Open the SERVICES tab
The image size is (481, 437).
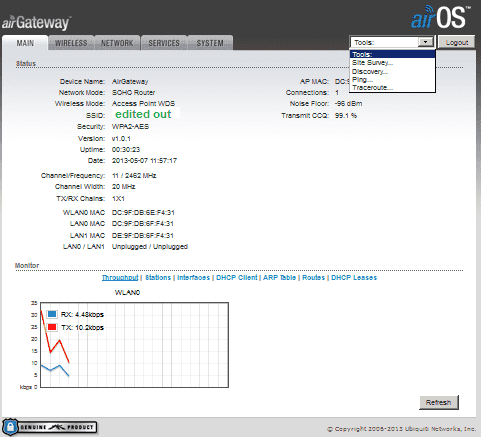coord(164,43)
